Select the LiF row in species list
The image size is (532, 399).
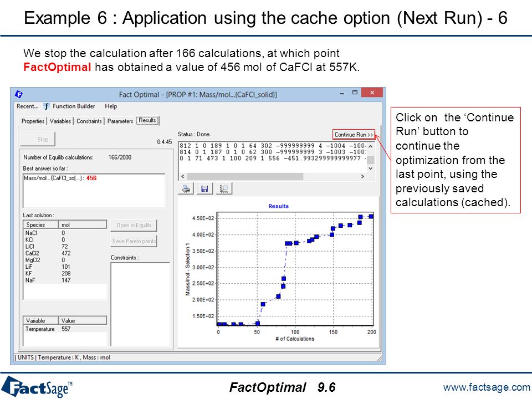tap(65, 267)
